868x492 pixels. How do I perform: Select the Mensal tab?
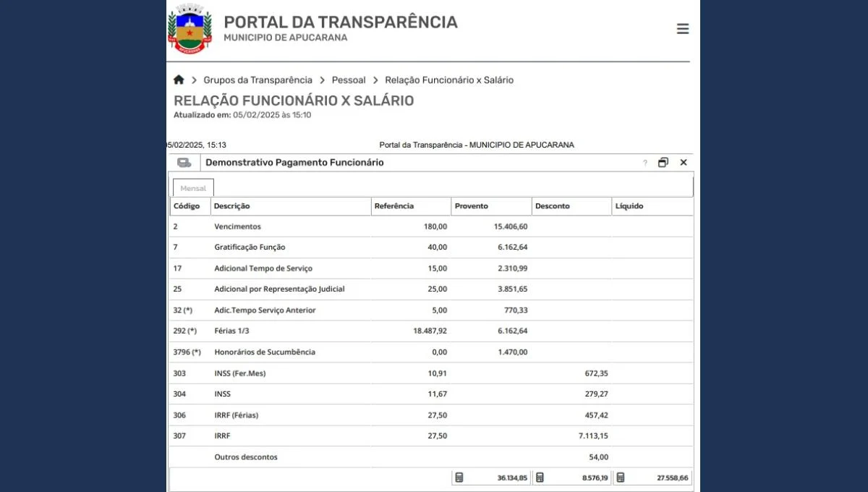point(193,188)
